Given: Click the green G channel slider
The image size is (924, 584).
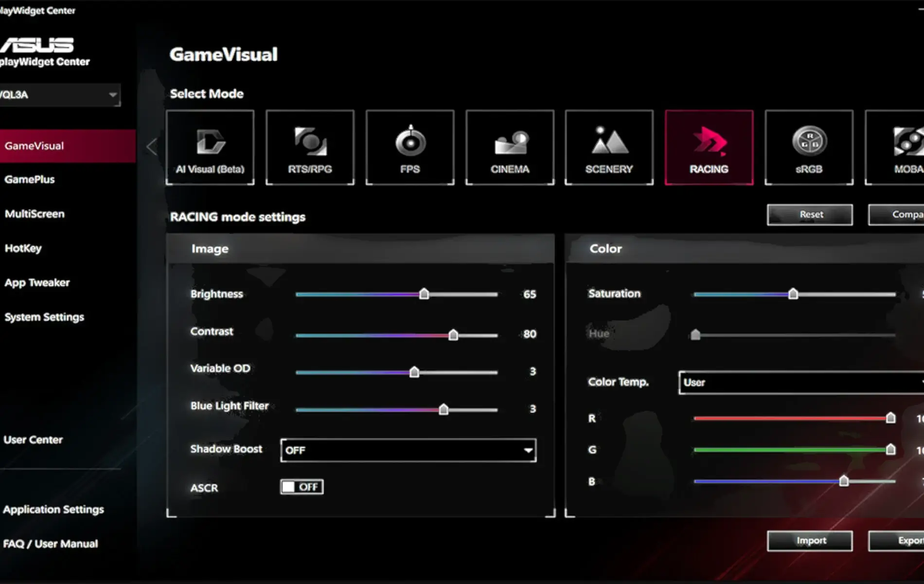Looking at the screenshot, I should point(795,450).
